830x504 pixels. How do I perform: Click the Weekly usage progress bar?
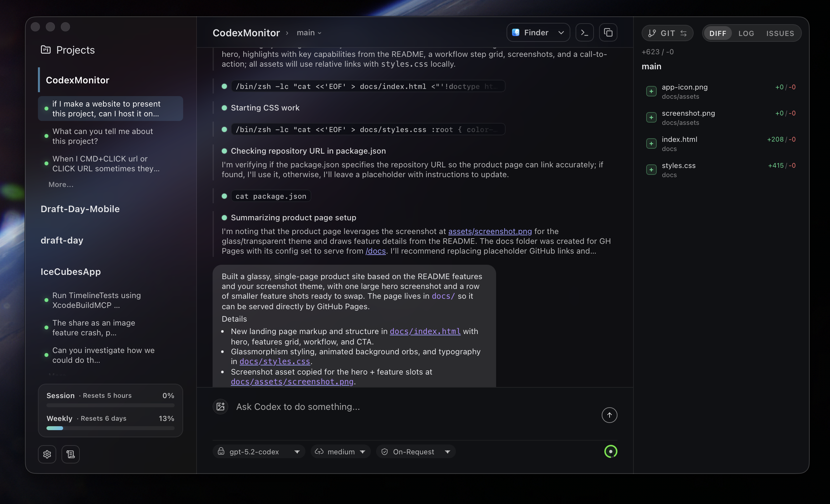(x=110, y=428)
